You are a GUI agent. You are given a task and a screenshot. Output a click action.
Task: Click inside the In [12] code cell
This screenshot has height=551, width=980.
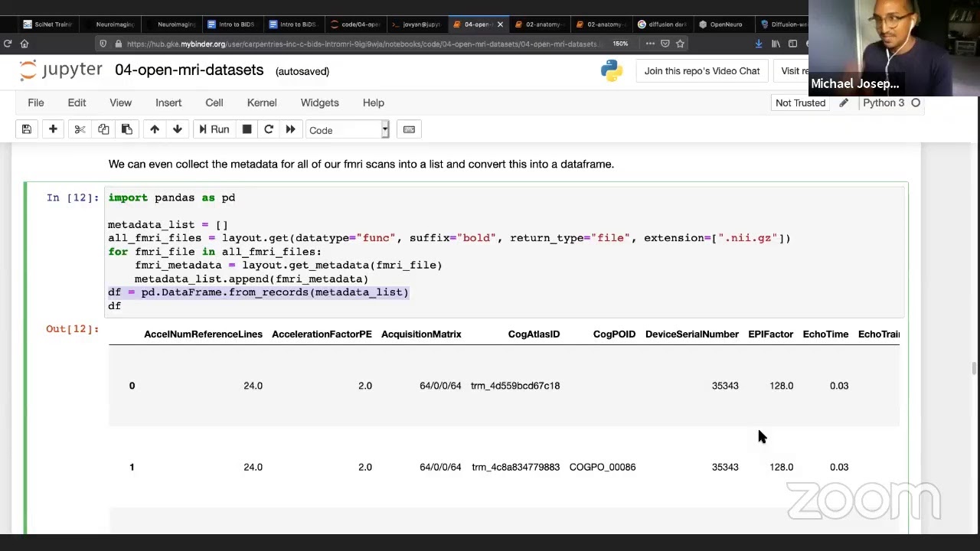coord(505,251)
